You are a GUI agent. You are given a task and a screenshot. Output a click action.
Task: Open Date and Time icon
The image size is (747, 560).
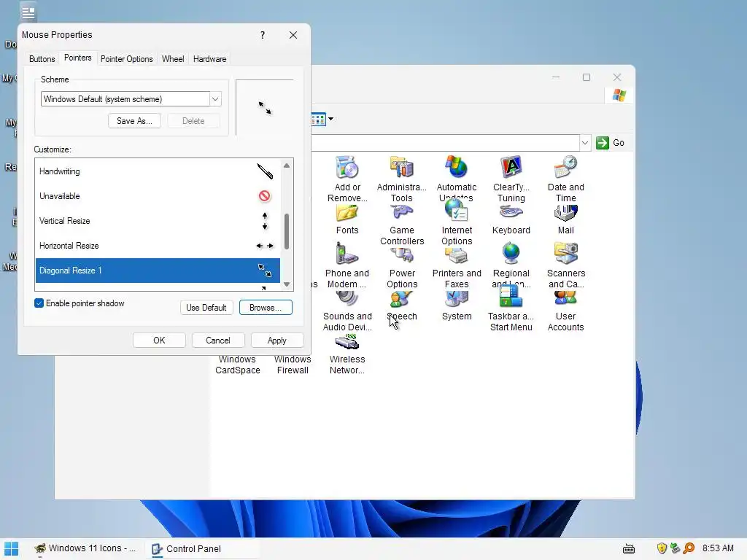click(x=565, y=167)
